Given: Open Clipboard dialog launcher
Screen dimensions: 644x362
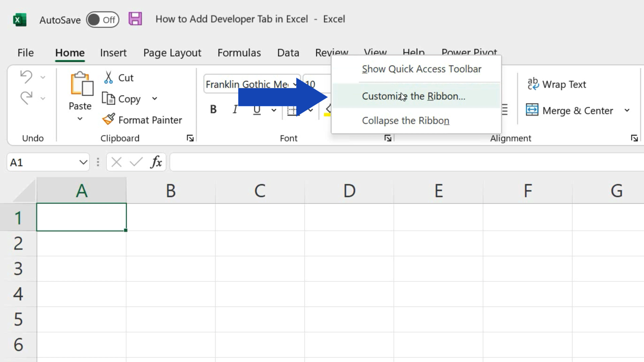Looking at the screenshot, I should point(190,138).
